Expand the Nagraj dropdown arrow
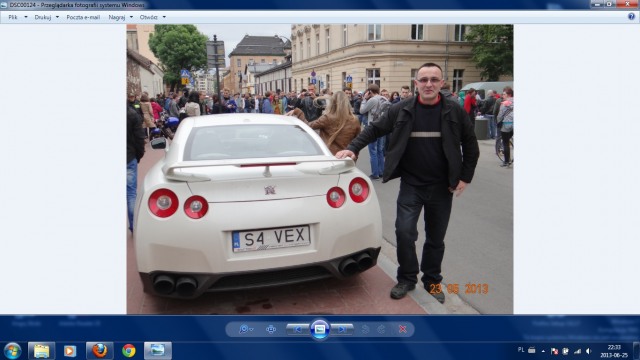Image resolution: width=640 pixels, height=360 pixels. (131, 17)
